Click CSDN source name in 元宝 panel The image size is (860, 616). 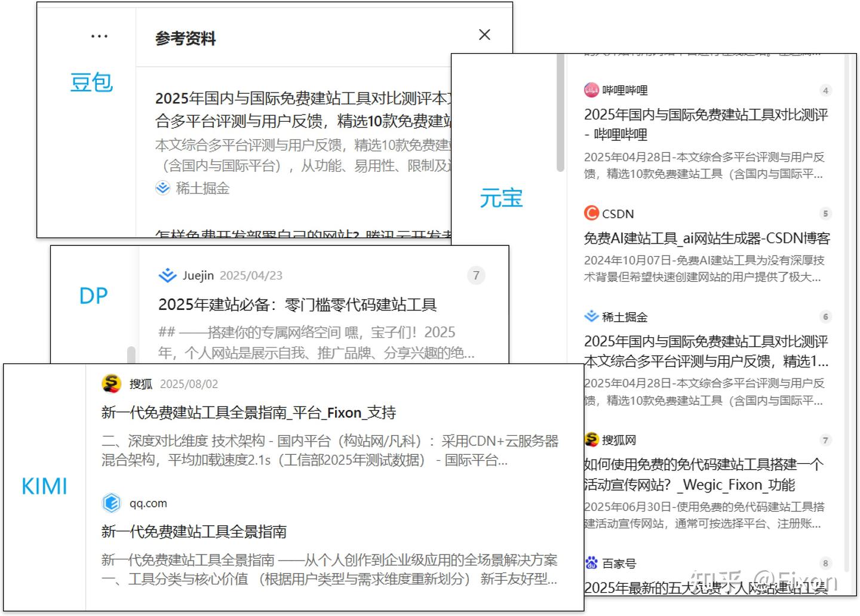point(618,214)
